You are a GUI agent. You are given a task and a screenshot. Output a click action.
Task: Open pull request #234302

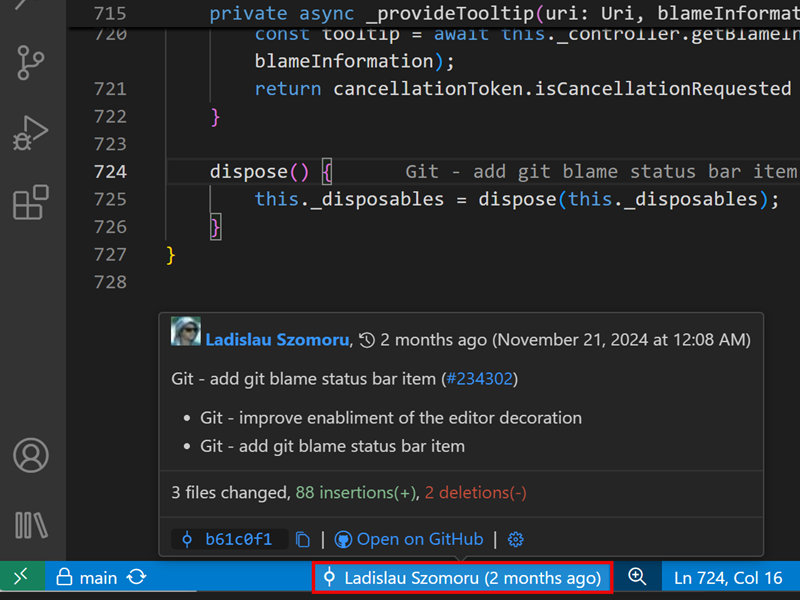pos(480,378)
